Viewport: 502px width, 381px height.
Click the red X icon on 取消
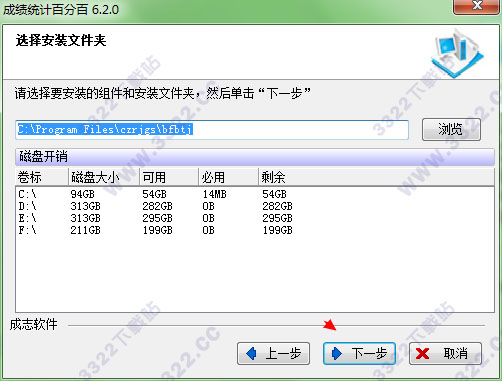pyautogui.click(x=422, y=353)
